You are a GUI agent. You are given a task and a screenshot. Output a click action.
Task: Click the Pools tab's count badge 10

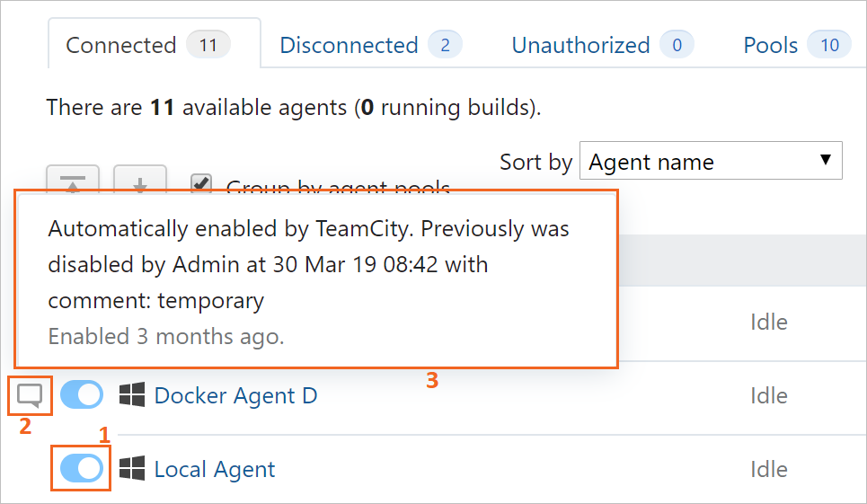(x=829, y=45)
